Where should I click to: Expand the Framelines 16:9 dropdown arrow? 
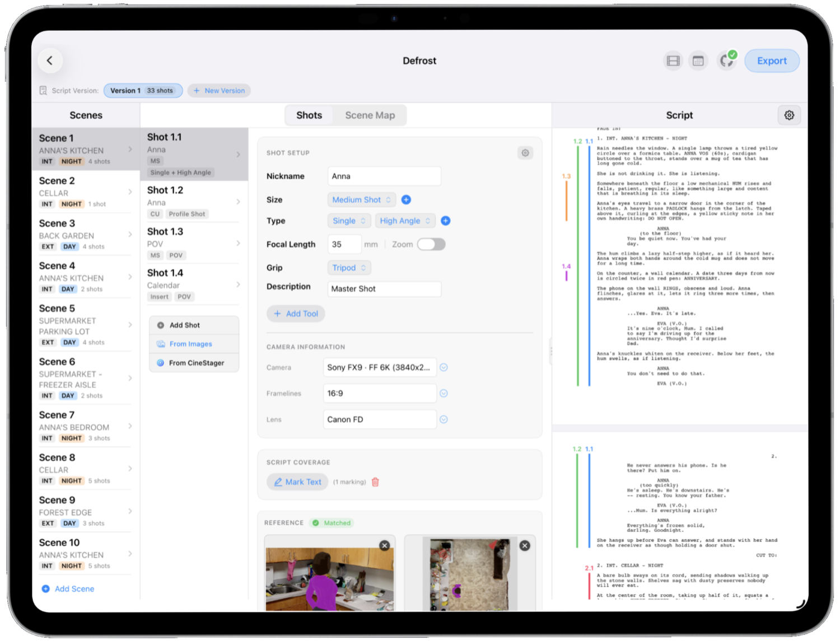click(x=444, y=394)
